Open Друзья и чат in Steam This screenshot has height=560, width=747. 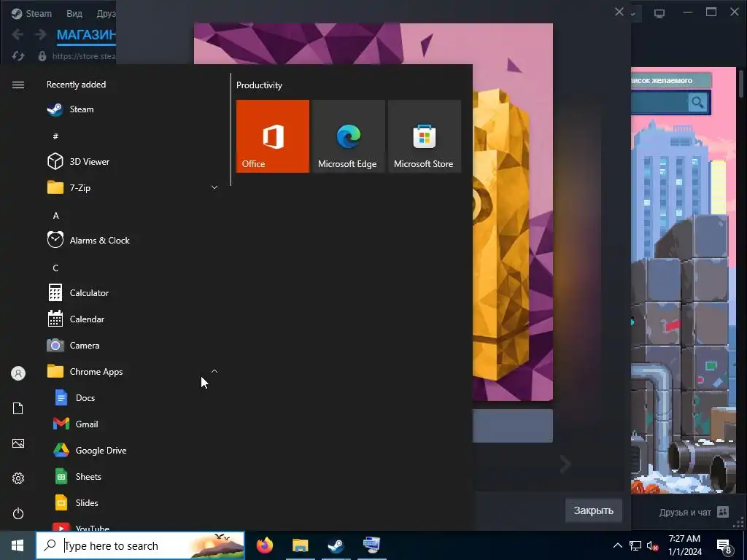[694, 513]
